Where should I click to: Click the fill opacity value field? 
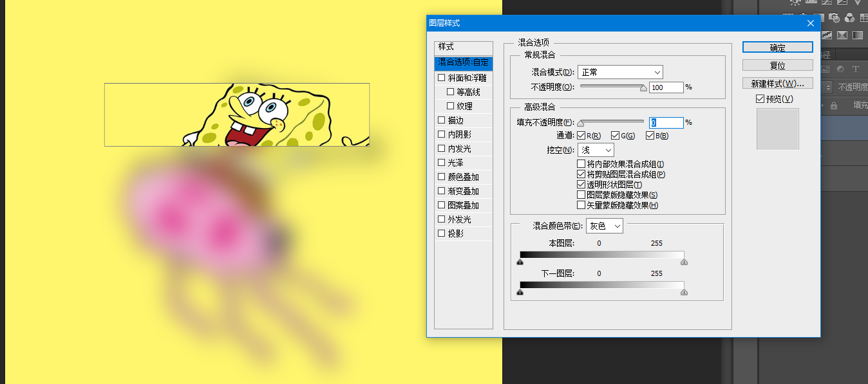[x=666, y=122]
